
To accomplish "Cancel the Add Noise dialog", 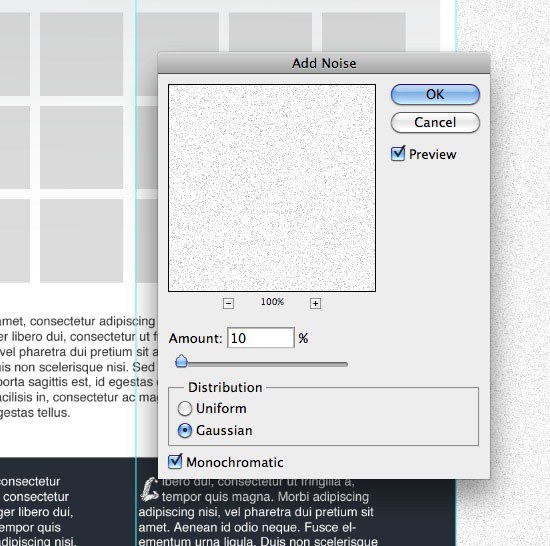I will click(x=435, y=122).
